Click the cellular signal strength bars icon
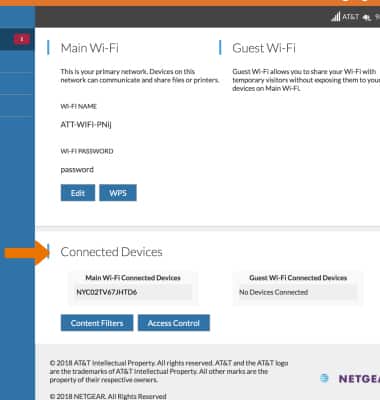 coord(336,17)
